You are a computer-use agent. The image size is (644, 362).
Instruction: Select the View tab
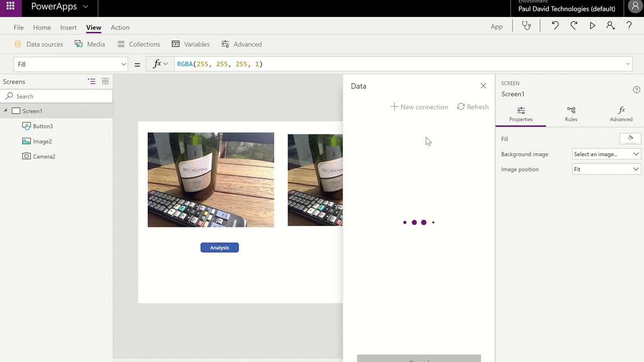(x=94, y=27)
